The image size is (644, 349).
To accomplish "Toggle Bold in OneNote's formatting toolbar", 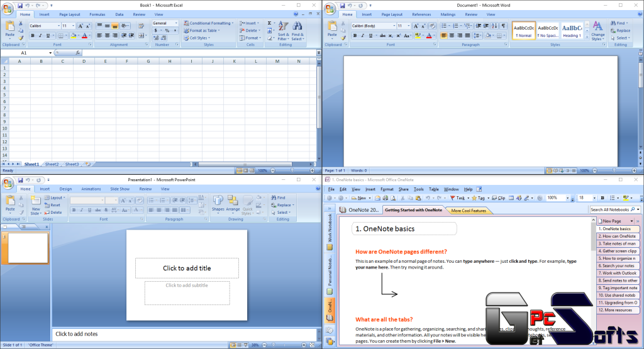I will pos(602,198).
